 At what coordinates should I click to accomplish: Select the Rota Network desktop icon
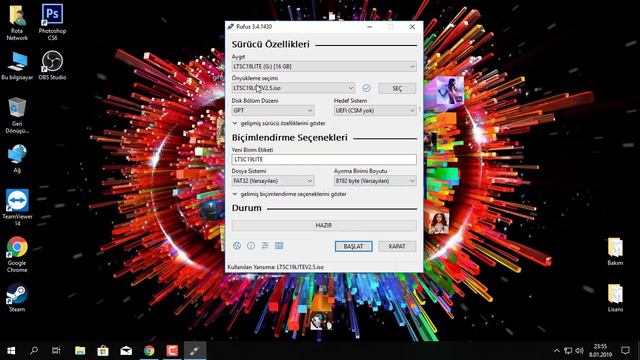[x=17, y=23]
